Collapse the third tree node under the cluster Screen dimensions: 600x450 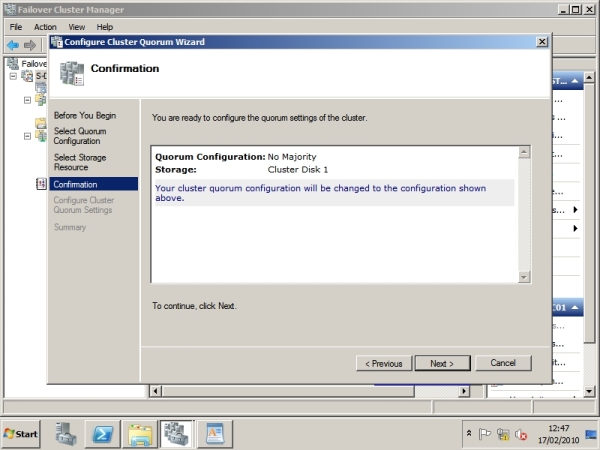click(28, 136)
